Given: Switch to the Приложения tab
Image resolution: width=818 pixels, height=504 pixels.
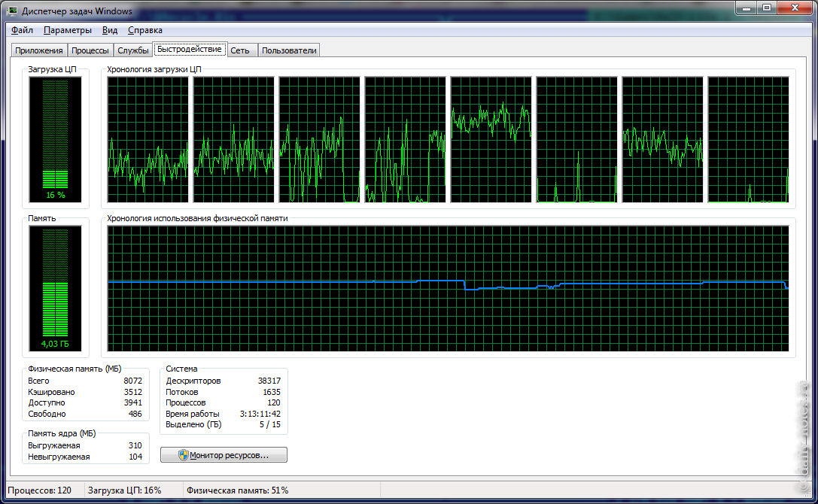Looking at the screenshot, I should (x=39, y=50).
